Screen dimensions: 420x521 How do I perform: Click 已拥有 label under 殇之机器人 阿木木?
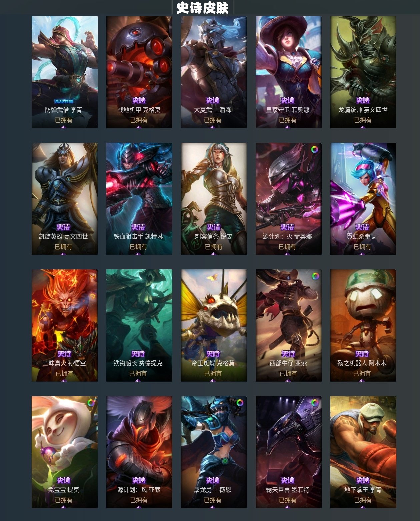pyautogui.click(x=362, y=373)
